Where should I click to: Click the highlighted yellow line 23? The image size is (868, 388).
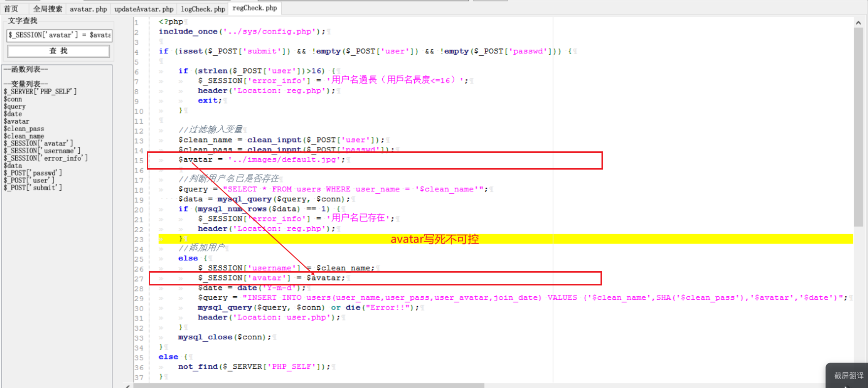point(505,239)
